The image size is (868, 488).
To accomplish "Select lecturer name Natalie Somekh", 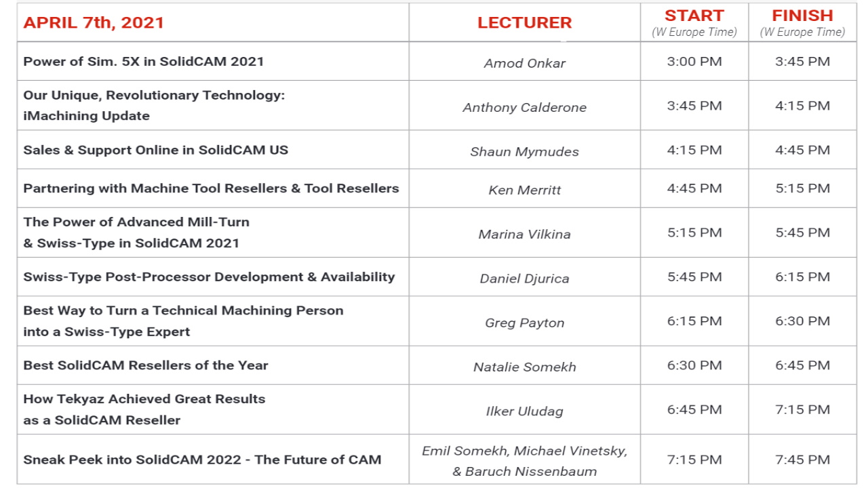I will click(524, 367).
